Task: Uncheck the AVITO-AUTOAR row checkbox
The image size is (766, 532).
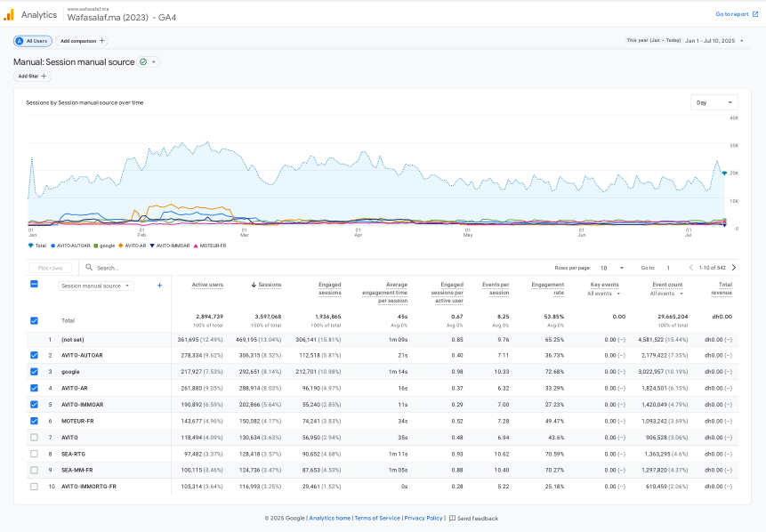Action: point(34,355)
